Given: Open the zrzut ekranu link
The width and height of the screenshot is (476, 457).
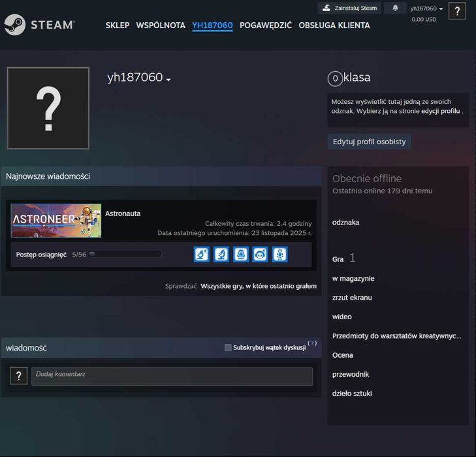Looking at the screenshot, I should [352, 298].
